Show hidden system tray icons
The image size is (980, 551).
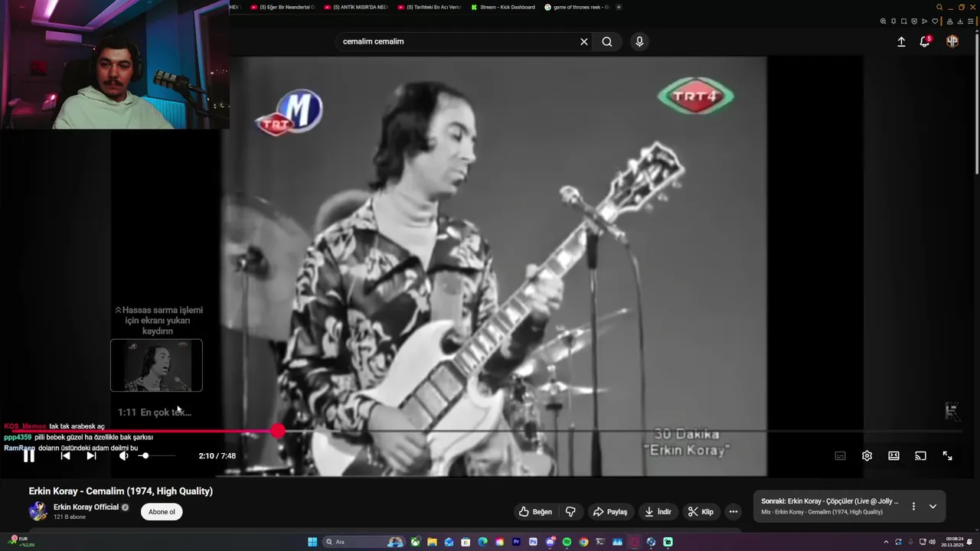(886, 542)
